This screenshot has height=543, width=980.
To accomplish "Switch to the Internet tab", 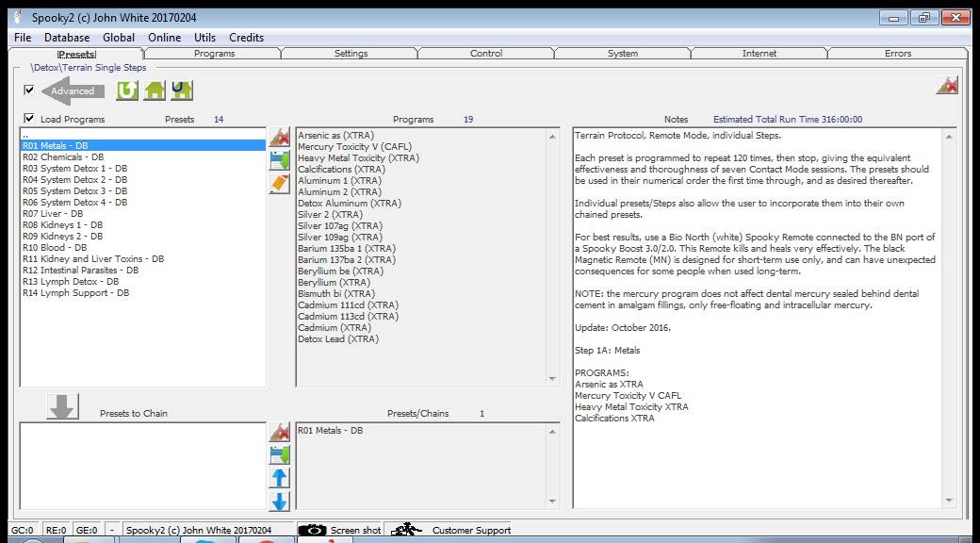I will (759, 54).
